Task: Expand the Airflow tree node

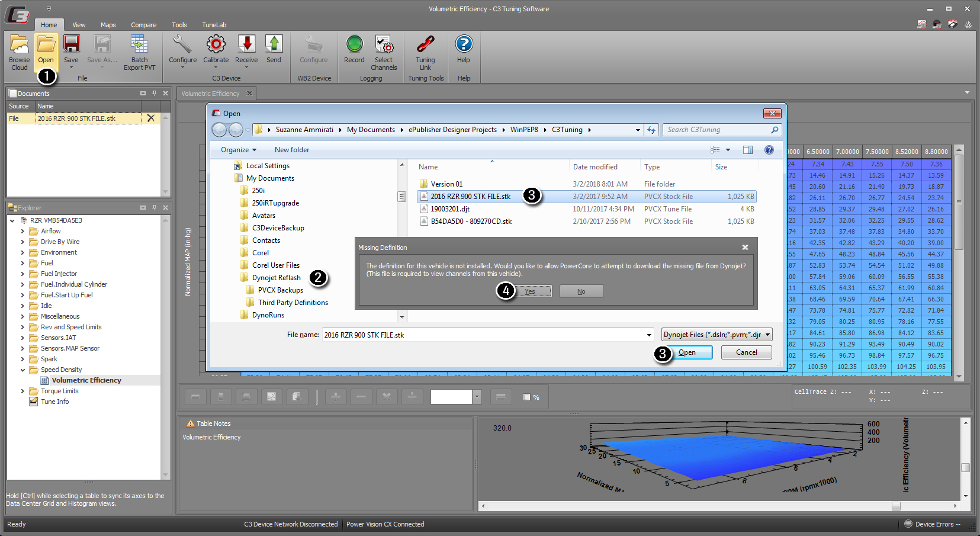Action: (x=23, y=231)
